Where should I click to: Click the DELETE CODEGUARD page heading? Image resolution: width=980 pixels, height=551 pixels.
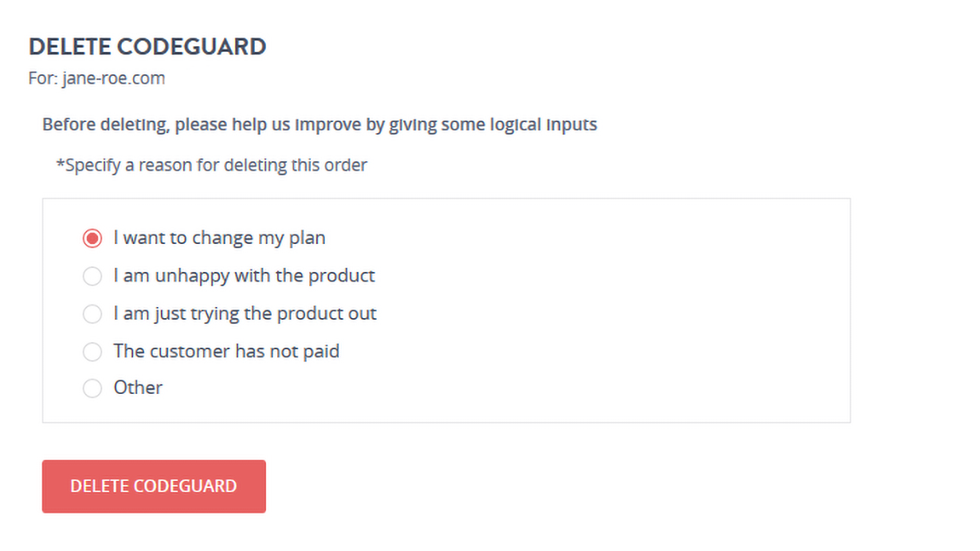click(x=147, y=46)
